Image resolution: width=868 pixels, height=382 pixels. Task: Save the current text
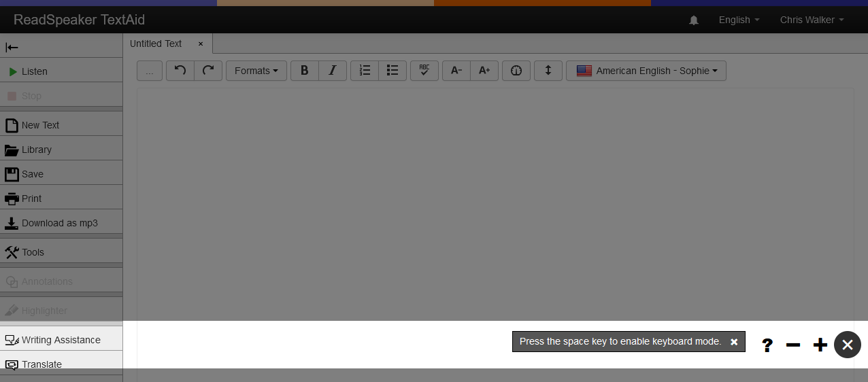61,174
